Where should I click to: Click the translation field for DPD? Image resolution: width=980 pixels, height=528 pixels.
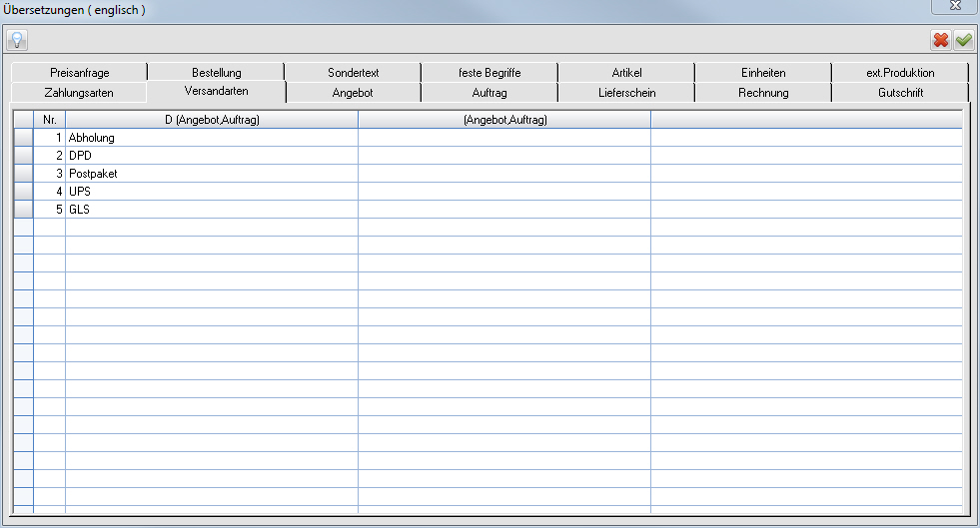504,156
